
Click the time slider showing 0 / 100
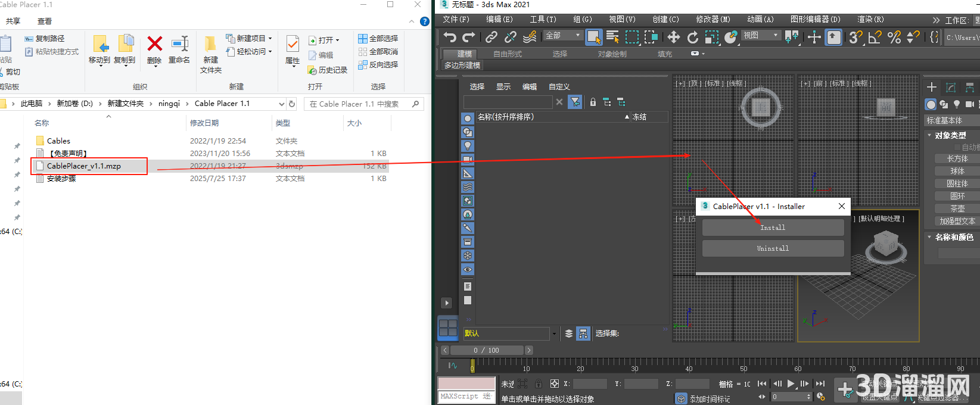click(x=487, y=350)
